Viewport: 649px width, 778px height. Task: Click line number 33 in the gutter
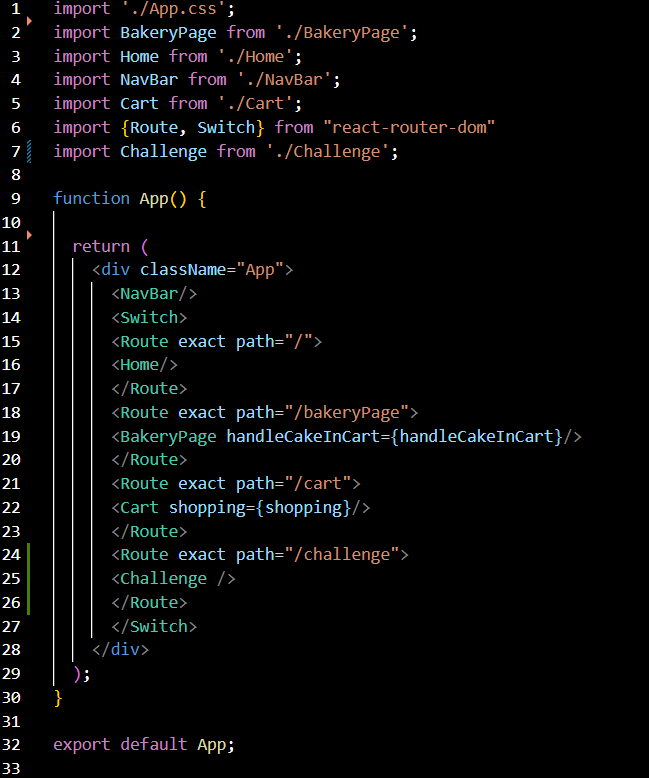tap(11, 769)
